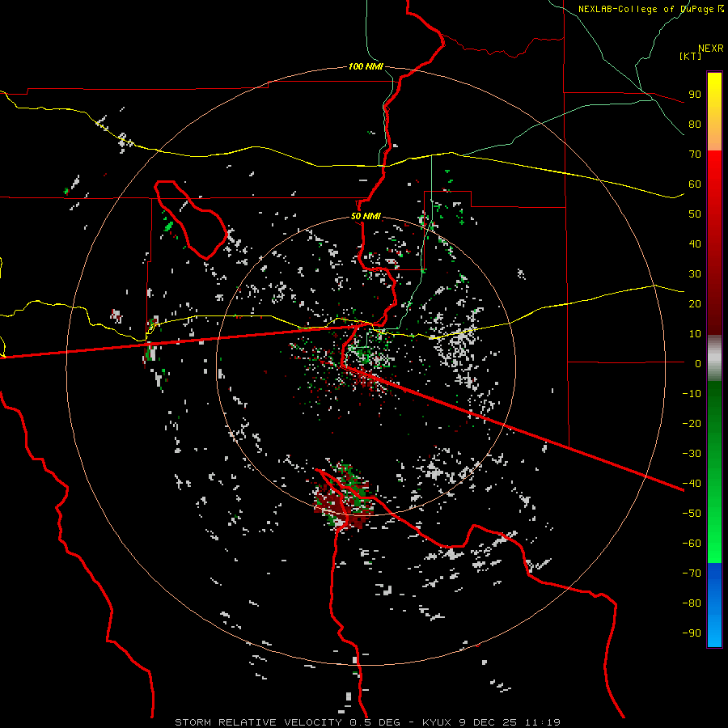Image resolution: width=728 pixels, height=728 pixels.
Task: Click the -40 value on the velocity scale
Action: click(x=692, y=484)
